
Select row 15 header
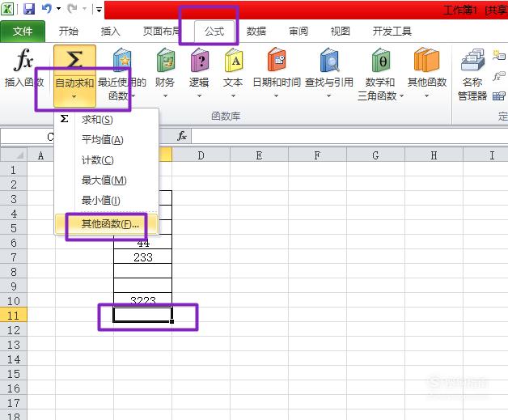pyautogui.click(x=14, y=373)
